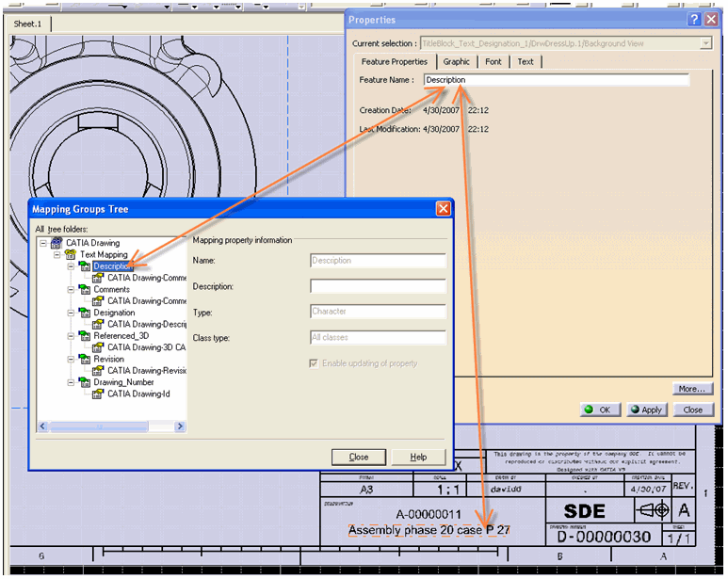Collapse the Revision tree node
Viewport: 728px width, 579px height.
(71, 360)
